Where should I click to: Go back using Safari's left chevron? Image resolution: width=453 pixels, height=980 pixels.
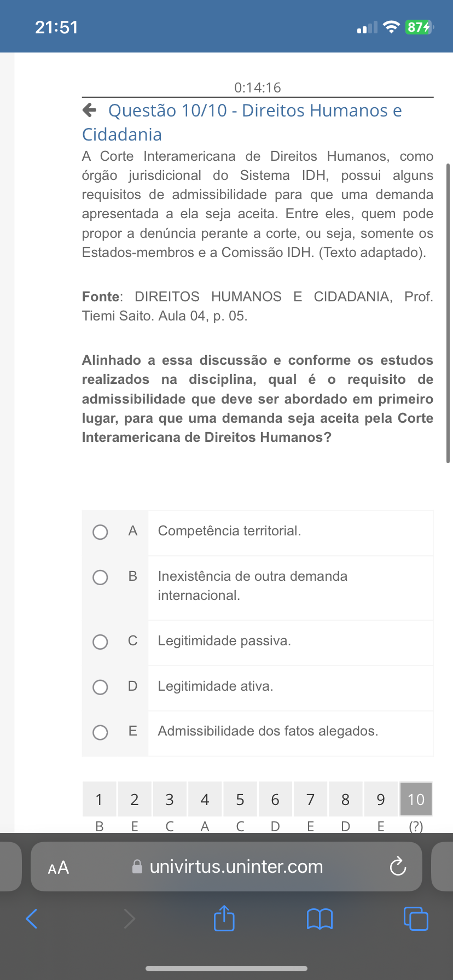(32, 918)
